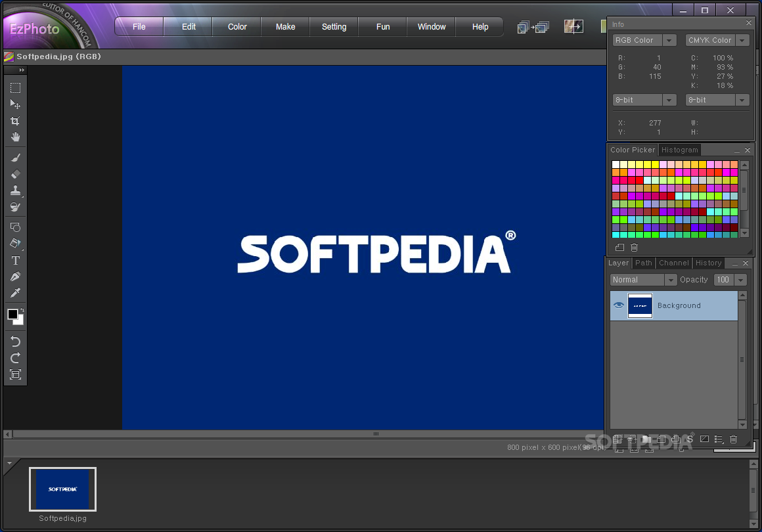
Task: Click the layer style S icon
Action: pos(690,439)
